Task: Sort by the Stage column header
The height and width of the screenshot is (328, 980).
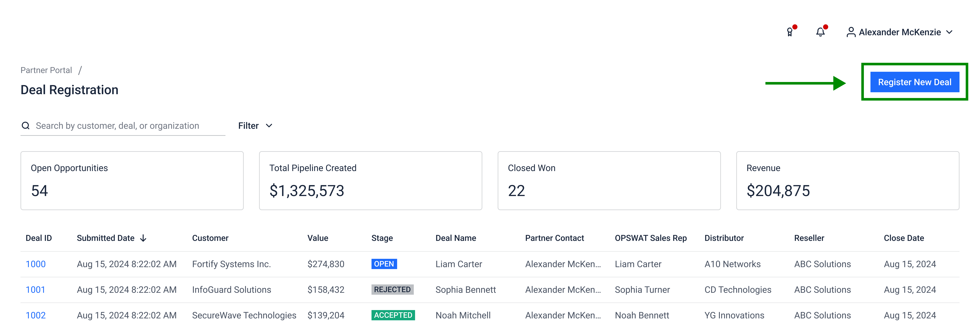Action: [x=382, y=238]
